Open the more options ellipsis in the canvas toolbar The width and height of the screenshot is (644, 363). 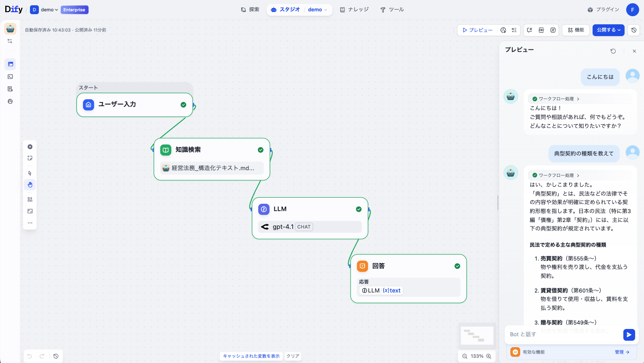30,223
